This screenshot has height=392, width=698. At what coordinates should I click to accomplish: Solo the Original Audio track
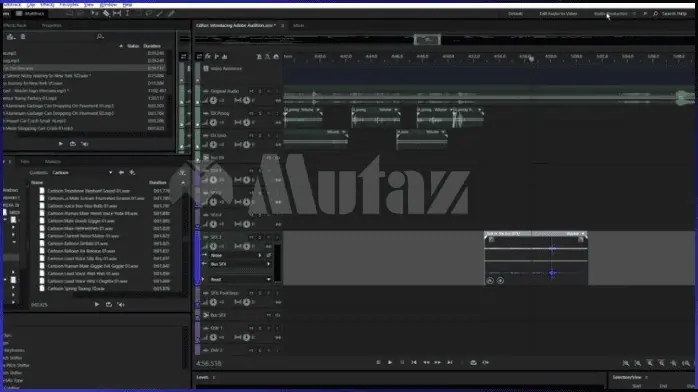260,91
